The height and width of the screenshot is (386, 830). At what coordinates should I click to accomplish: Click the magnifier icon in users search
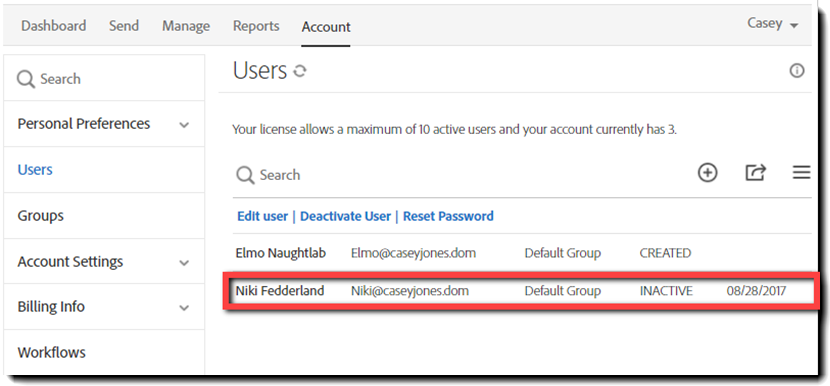click(245, 175)
